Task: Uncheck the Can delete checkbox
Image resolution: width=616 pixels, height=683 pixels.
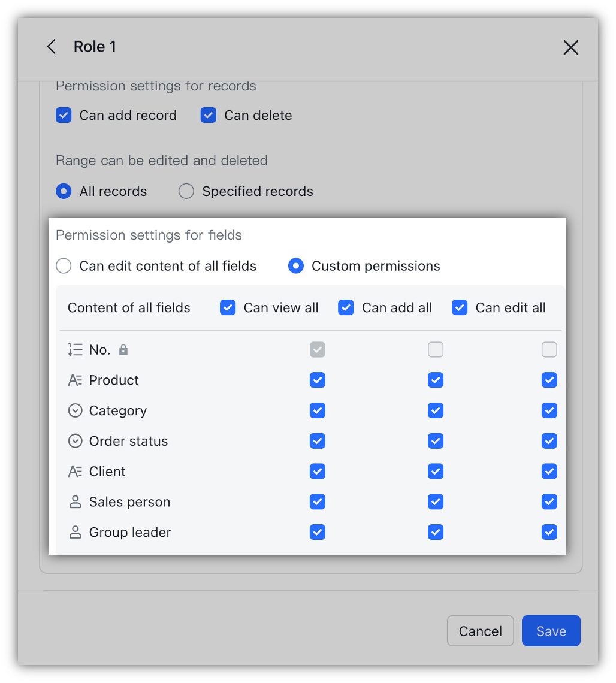Action: click(209, 115)
